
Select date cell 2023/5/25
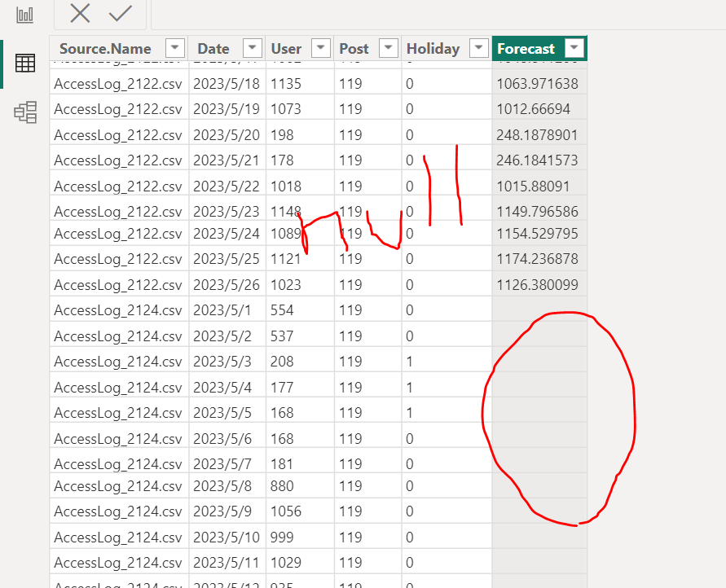click(226, 259)
